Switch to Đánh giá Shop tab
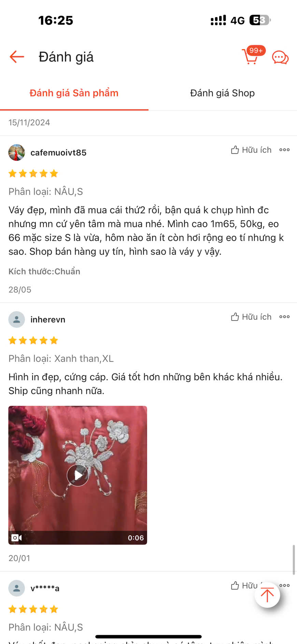 [x=222, y=93]
